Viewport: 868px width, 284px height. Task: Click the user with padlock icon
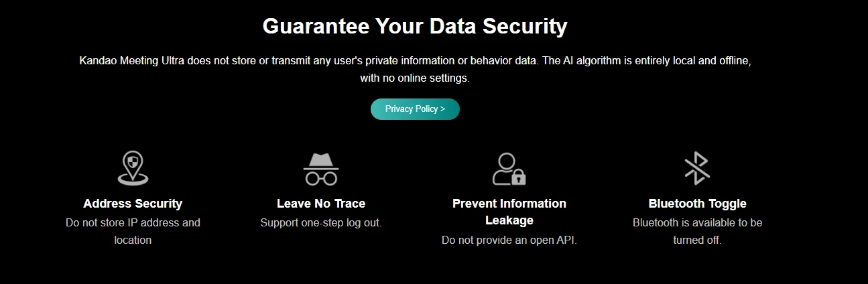coord(509,169)
